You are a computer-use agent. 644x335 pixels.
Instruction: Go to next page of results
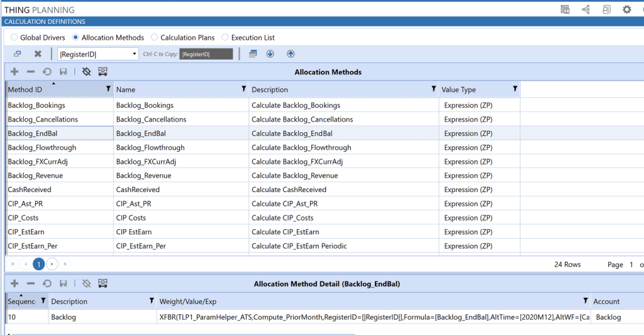[52, 264]
